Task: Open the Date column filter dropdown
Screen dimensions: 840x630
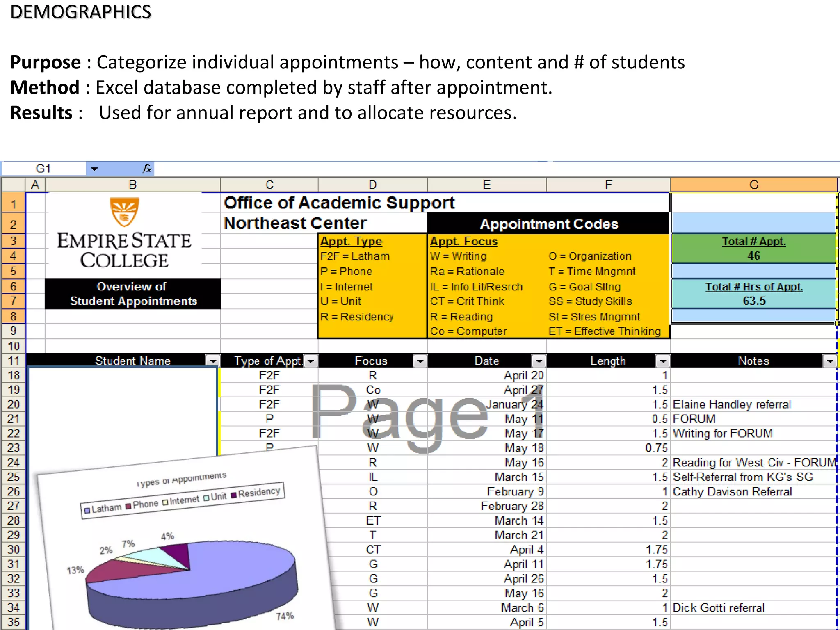Action: point(539,361)
